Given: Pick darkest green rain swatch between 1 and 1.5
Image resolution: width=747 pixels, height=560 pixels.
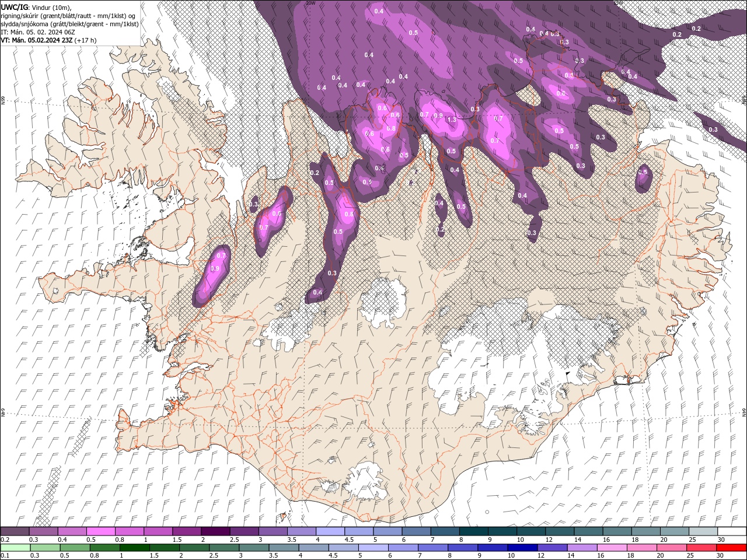Looking at the screenshot, I should [134, 548].
